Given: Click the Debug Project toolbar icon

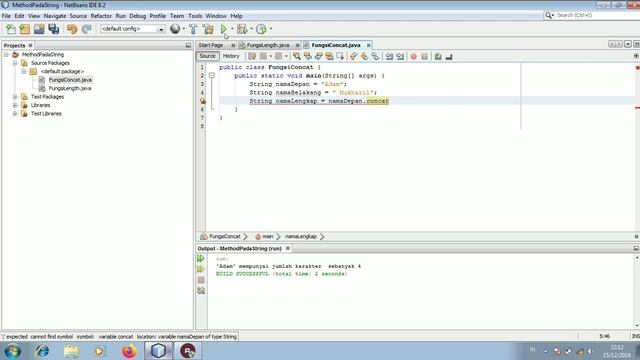Looking at the screenshot, I should tap(242, 29).
